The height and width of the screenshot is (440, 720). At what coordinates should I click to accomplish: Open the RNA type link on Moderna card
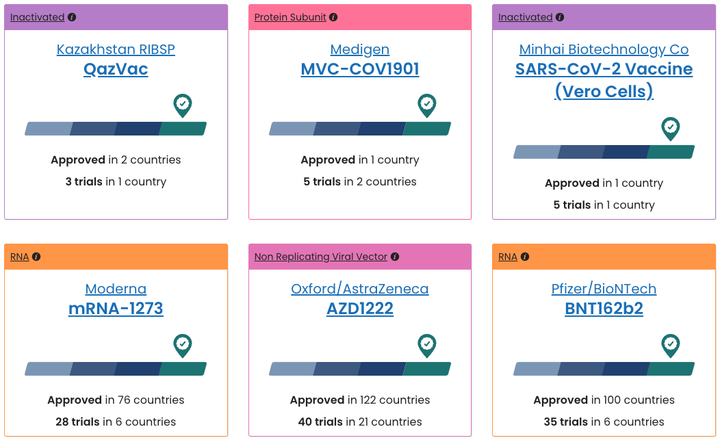(x=20, y=257)
